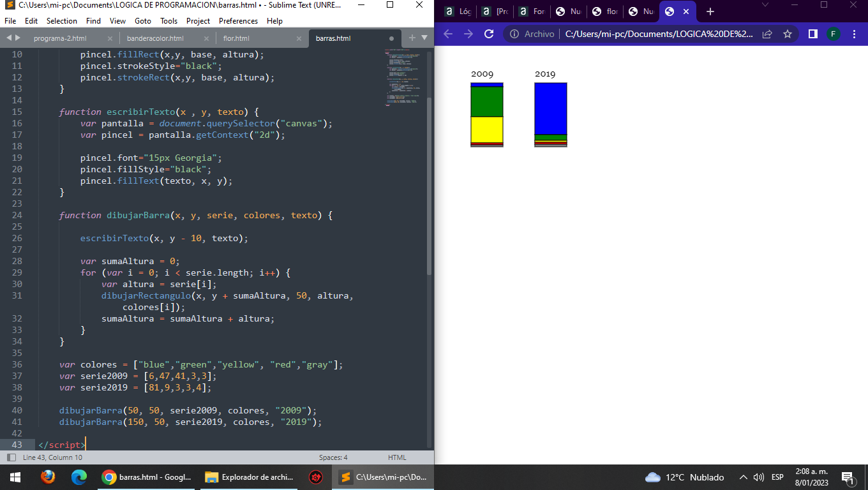Switch to banderacolor.html tab
This screenshot has width=868, height=490.
pyautogui.click(x=155, y=38)
